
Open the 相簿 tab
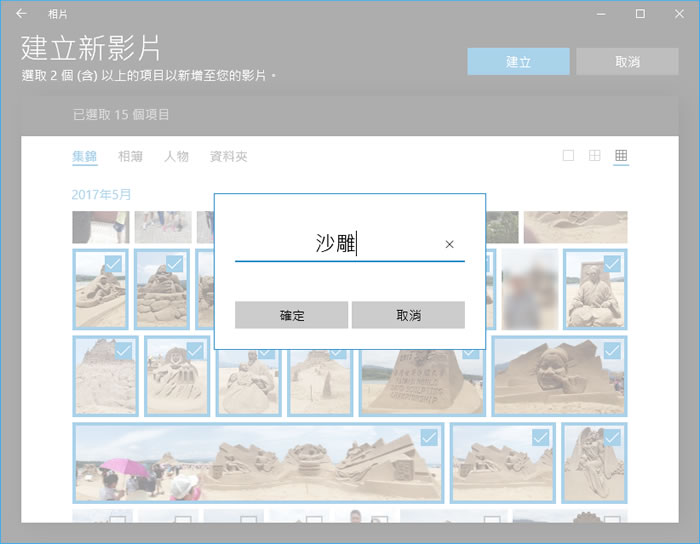[x=130, y=157]
